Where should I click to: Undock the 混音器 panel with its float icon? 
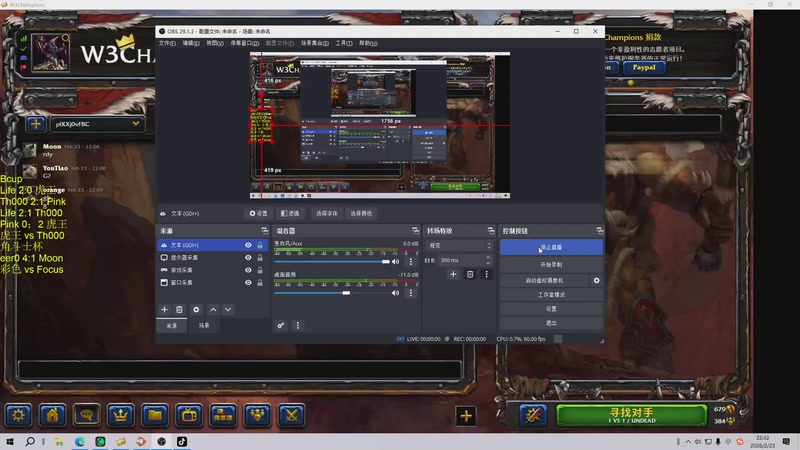415,231
